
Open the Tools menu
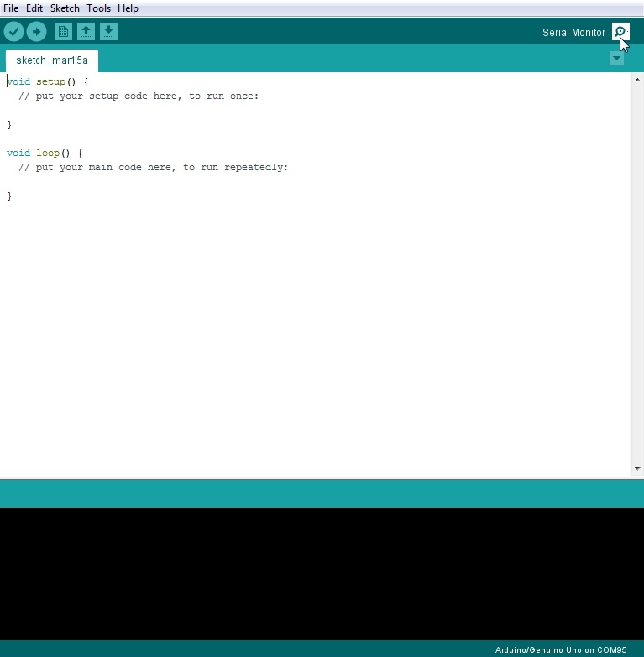pyautogui.click(x=98, y=8)
